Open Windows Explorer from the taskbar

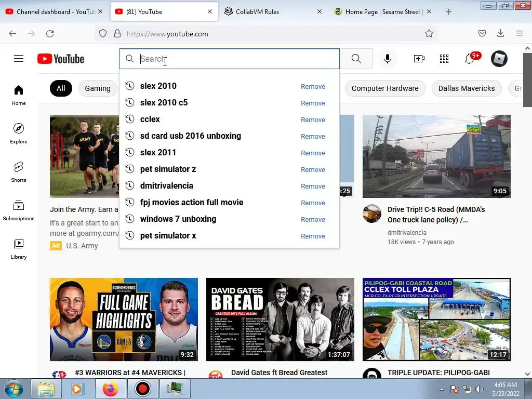pos(46,389)
